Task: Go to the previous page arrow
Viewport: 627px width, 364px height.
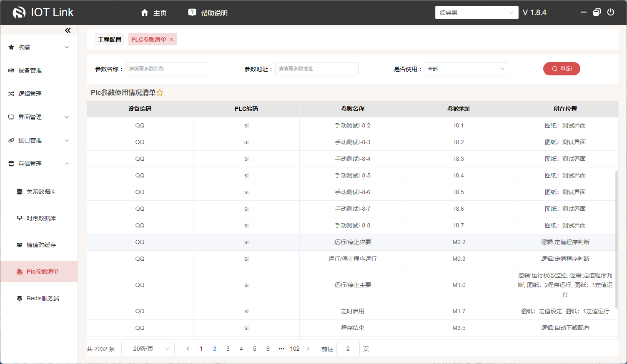Action: tap(188, 349)
